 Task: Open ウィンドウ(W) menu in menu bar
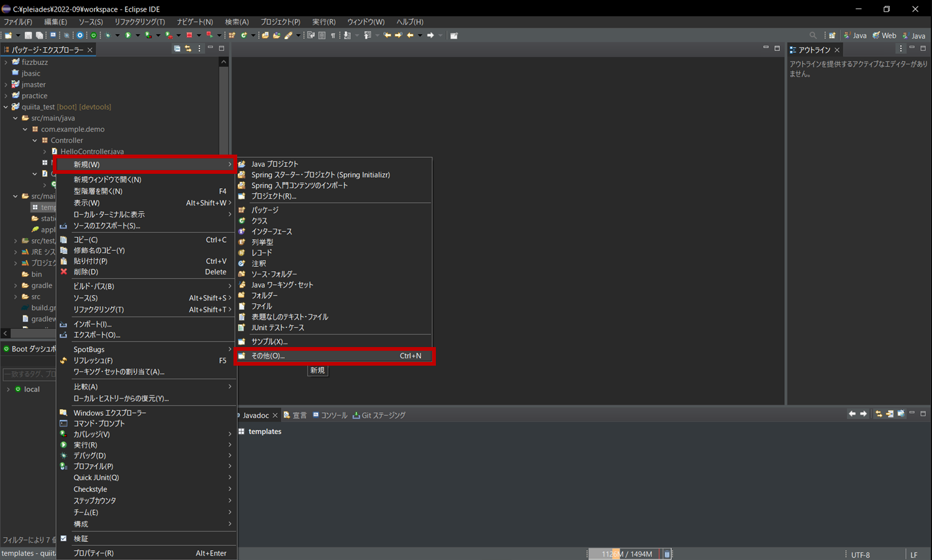(x=366, y=22)
